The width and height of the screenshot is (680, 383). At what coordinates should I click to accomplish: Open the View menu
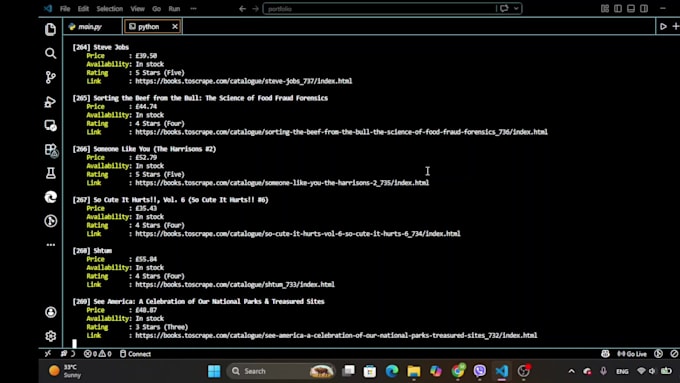[x=137, y=9]
